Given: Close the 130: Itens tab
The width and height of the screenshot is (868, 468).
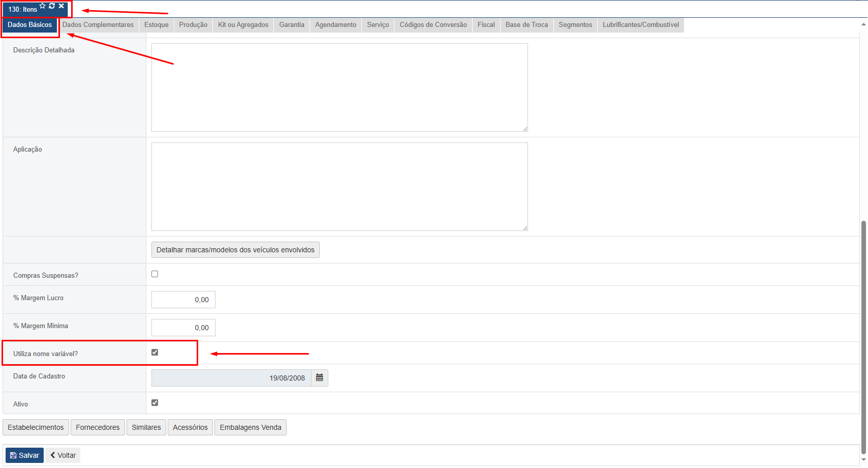Looking at the screenshot, I should (61, 6).
